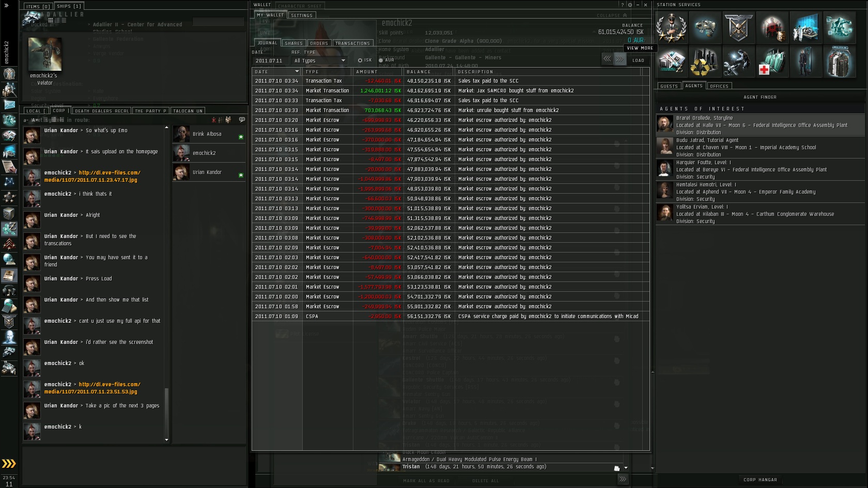Open the EVE Mail envelope icon
This screenshot has height=488, width=868.
[x=9, y=105]
